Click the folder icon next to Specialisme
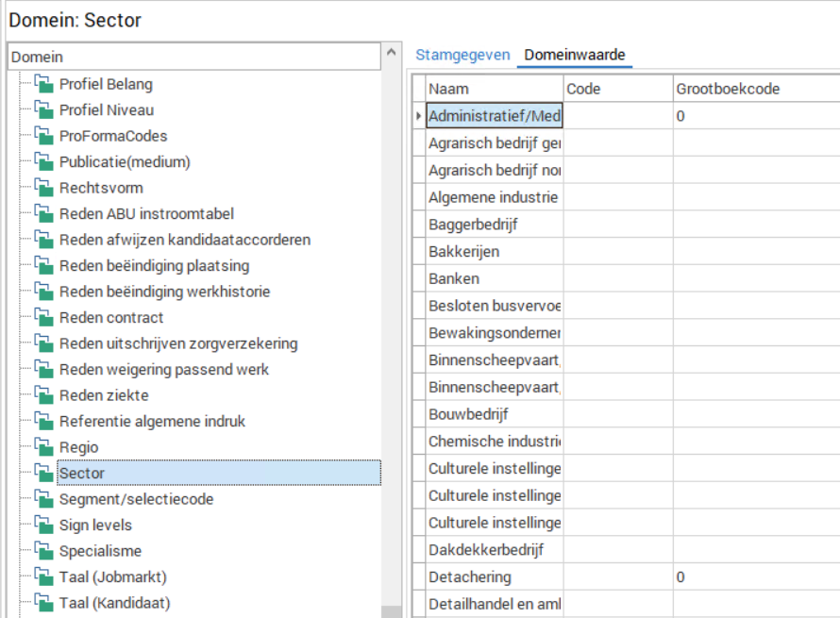This screenshot has height=618, width=840. (x=43, y=551)
